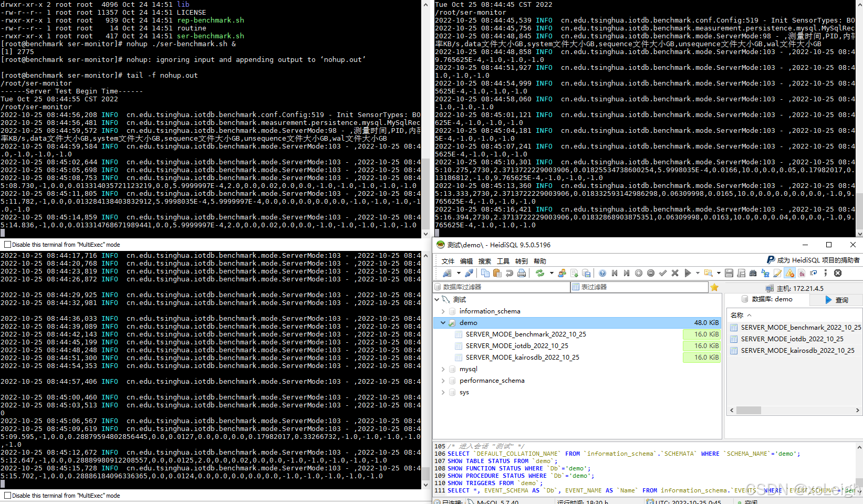
Task: Check the lower MultiExec disable checkbox
Action: coord(7,496)
